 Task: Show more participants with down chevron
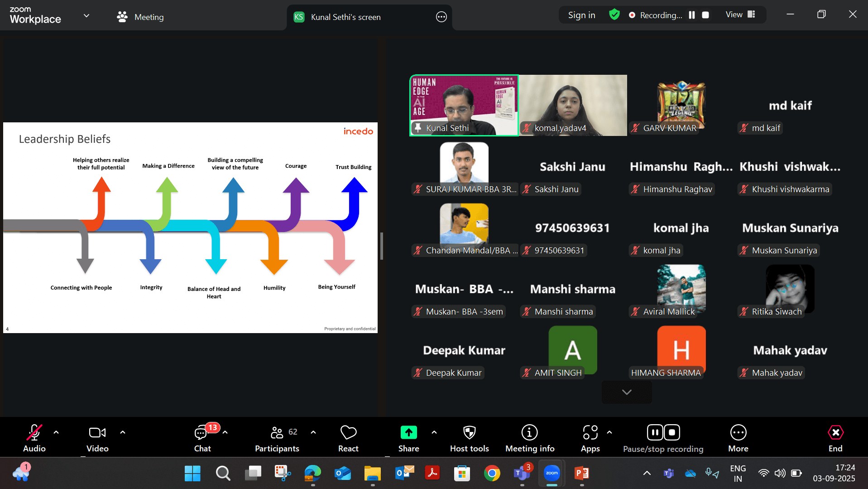point(627,392)
